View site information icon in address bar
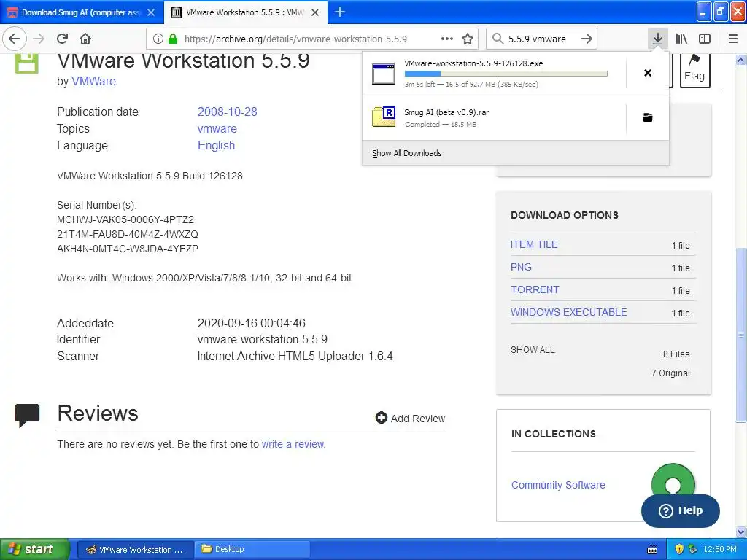 (158, 39)
